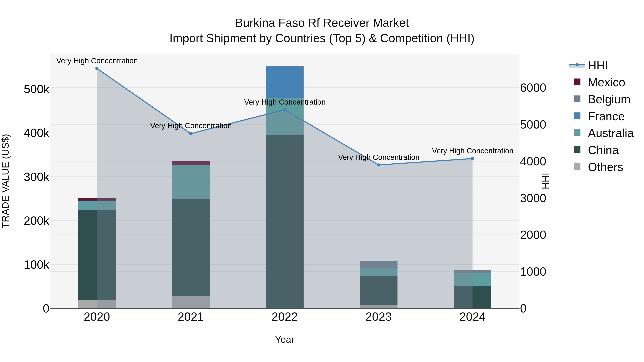Toggle the HHI legend entry
This screenshot has height=362, width=644.
tap(589, 65)
